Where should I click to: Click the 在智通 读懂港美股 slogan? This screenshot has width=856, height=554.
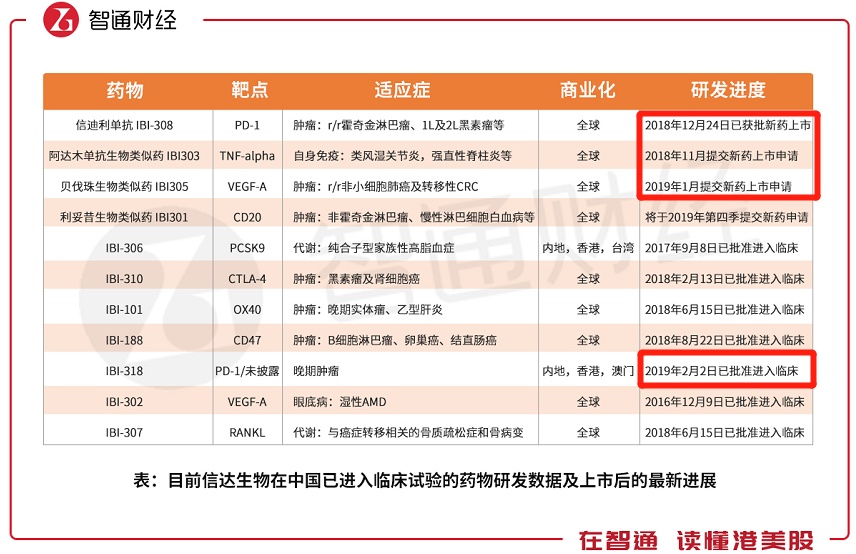coord(696,540)
